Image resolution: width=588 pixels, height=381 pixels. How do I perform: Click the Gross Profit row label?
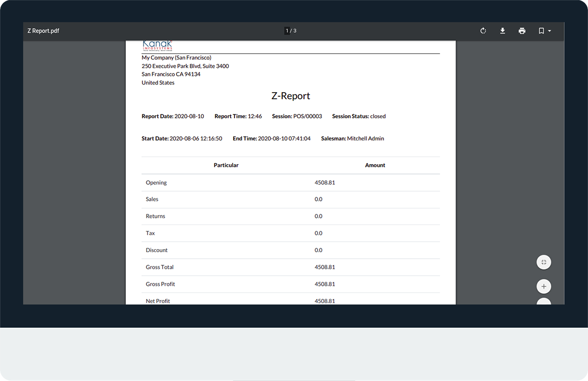pyautogui.click(x=161, y=284)
